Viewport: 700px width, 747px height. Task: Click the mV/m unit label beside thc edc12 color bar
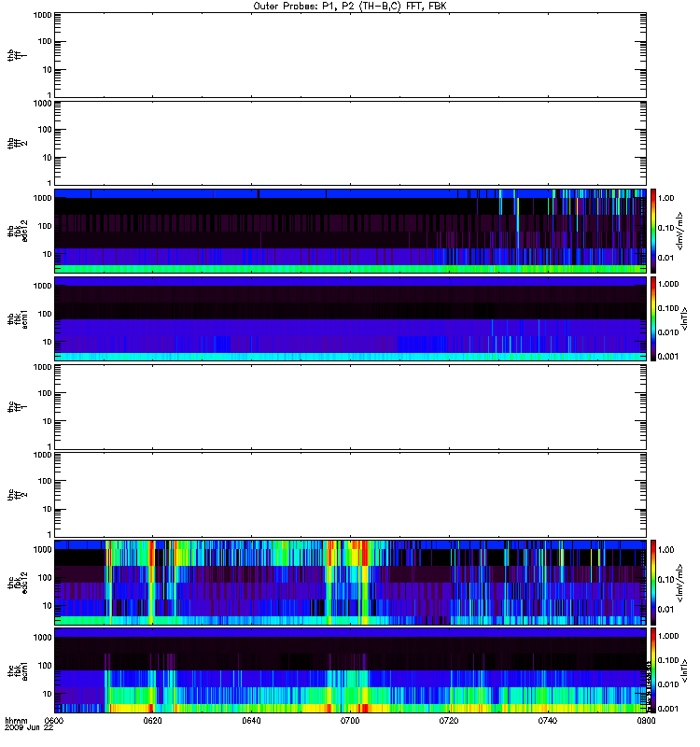(679, 583)
